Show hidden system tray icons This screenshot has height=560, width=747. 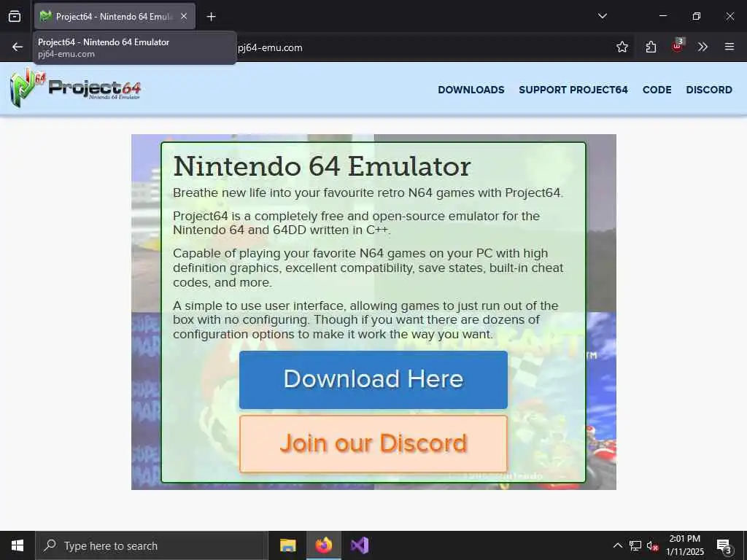point(617,545)
